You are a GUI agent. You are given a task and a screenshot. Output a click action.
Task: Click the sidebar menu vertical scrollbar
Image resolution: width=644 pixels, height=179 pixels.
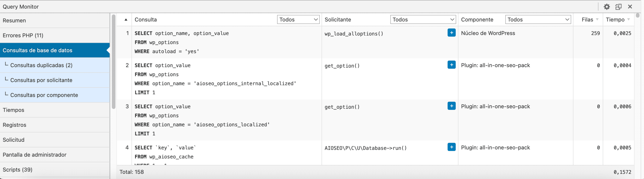click(x=113, y=62)
